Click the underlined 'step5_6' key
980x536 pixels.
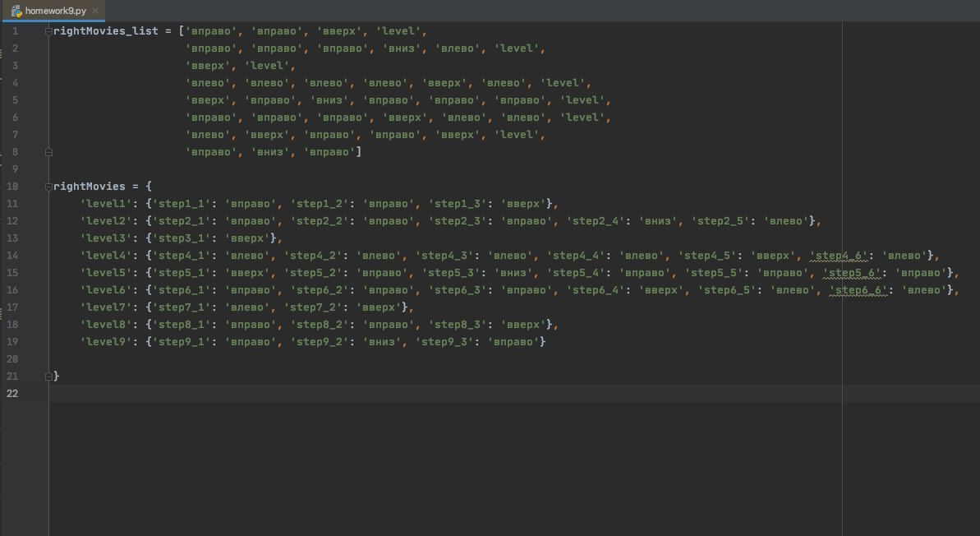click(x=852, y=273)
